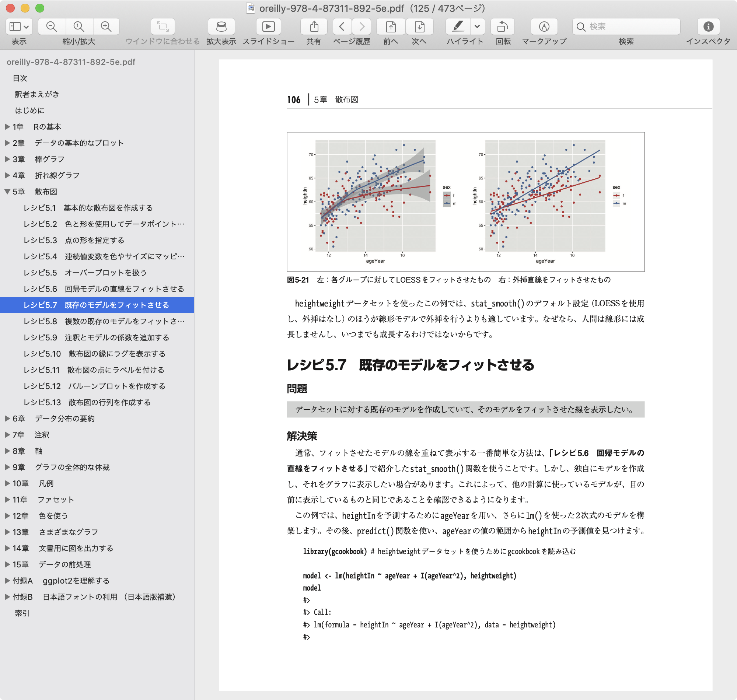Expand 15章 データの前処理 triangle
The width and height of the screenshot is (737, 700).
pyautogui.click(x=7, y=564)
